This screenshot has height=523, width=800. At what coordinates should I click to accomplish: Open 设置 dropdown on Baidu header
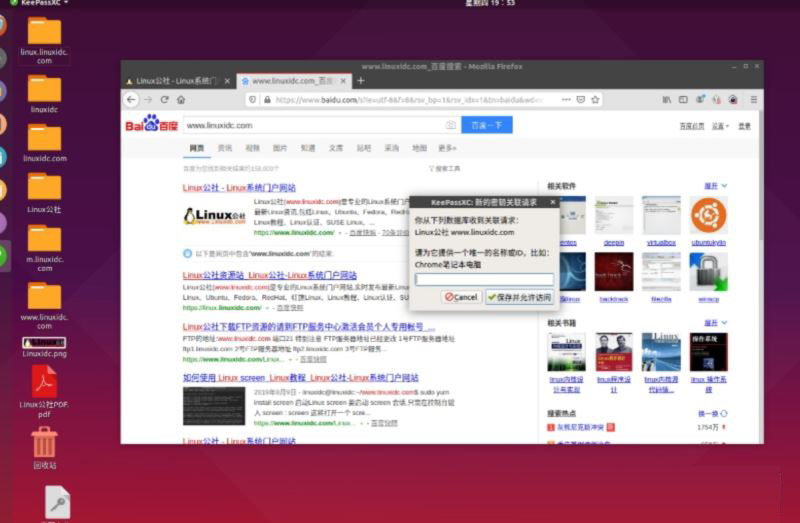(720, 126)
